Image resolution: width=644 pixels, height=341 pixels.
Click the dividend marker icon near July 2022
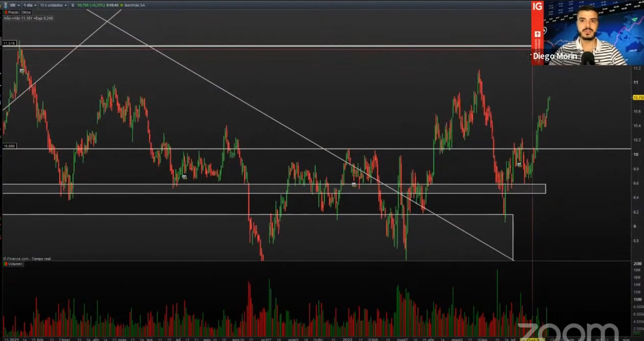click(x=519, y=165)
